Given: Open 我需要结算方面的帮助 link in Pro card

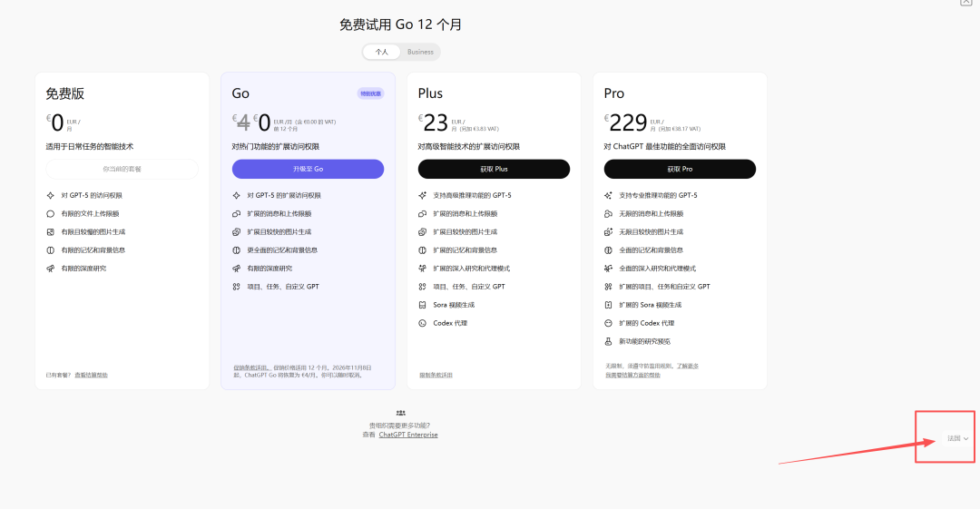Looking at the screenshot, I should pyautogui.click(x=632, y=376).
